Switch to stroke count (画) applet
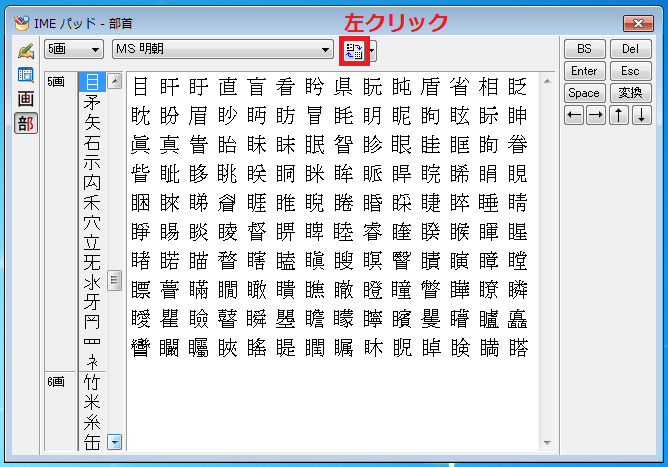The height and width of the screenshot is (467, 668). (26, 99)
